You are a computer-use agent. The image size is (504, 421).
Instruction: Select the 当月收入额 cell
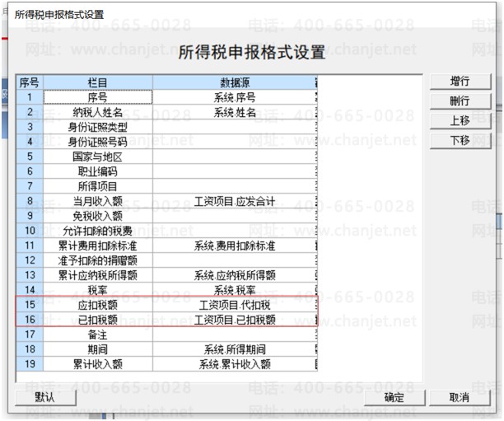coord(98,201)
